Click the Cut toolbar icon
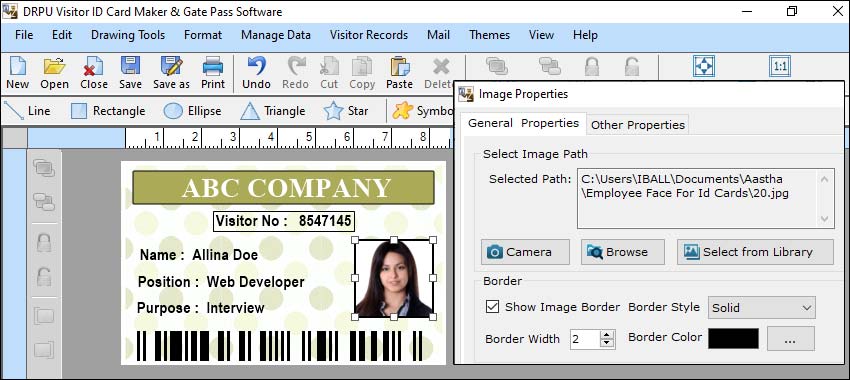Screen dimensions: 850x380 coord(329,73)
